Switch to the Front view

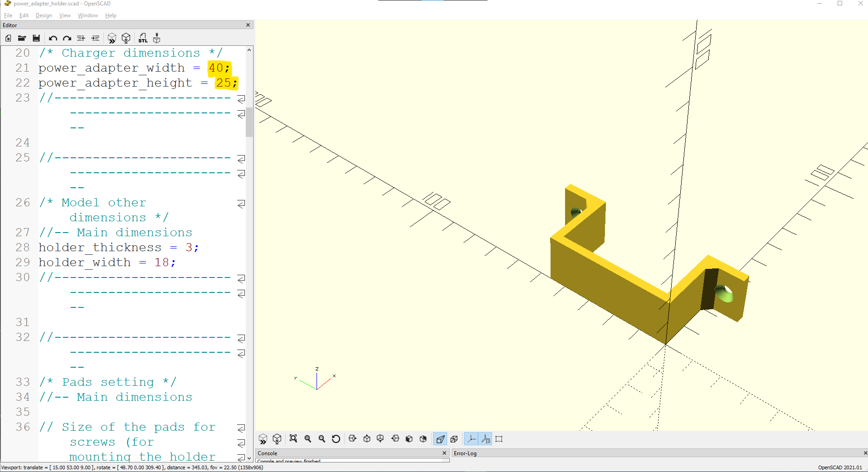(409, 439)
